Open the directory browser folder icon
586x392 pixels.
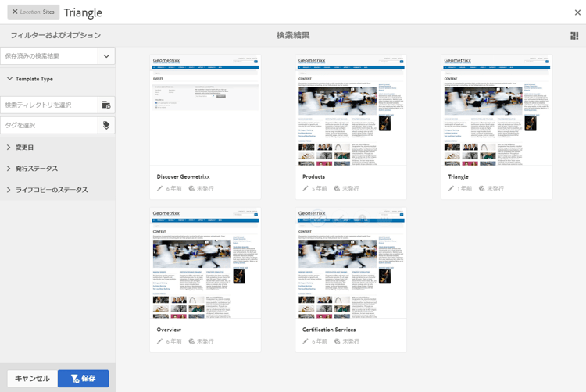106,105
